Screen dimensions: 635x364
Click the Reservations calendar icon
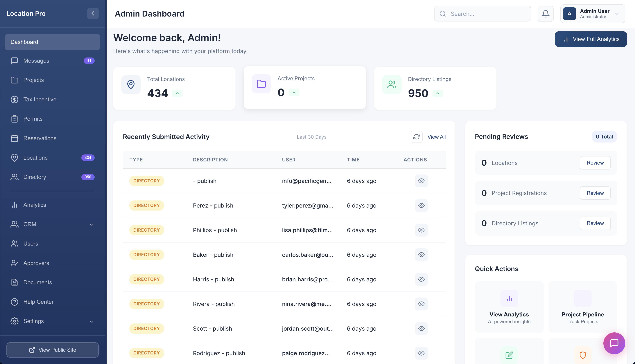[x=15, y=138]
